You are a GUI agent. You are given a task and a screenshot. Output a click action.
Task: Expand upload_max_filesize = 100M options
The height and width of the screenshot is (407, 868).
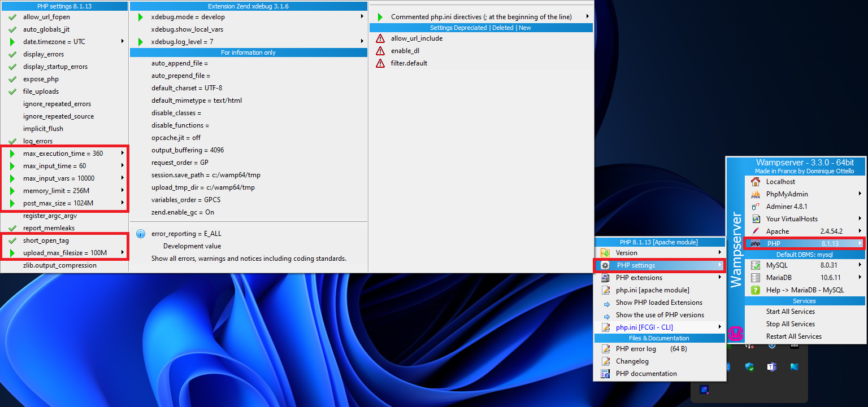(x=64, y=253)
